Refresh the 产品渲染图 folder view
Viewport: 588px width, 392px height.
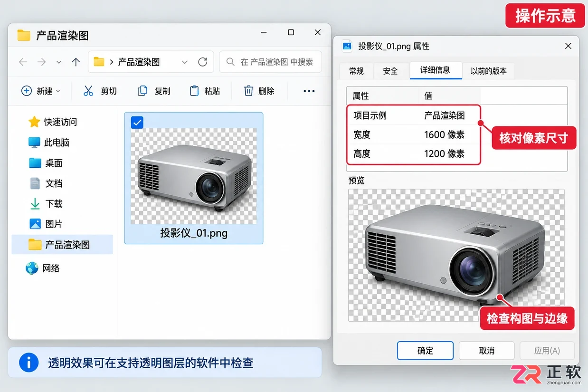click(x=203, y=62)
